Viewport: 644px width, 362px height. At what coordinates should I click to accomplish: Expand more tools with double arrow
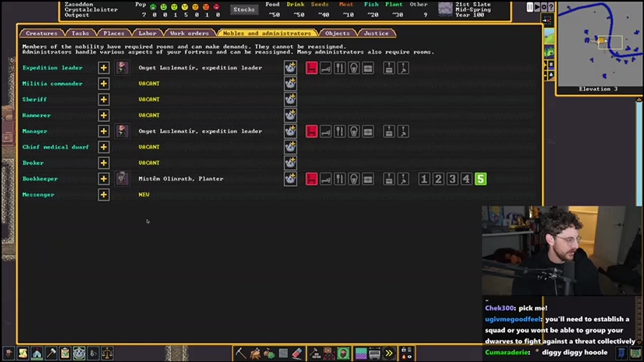coord(389,353)
